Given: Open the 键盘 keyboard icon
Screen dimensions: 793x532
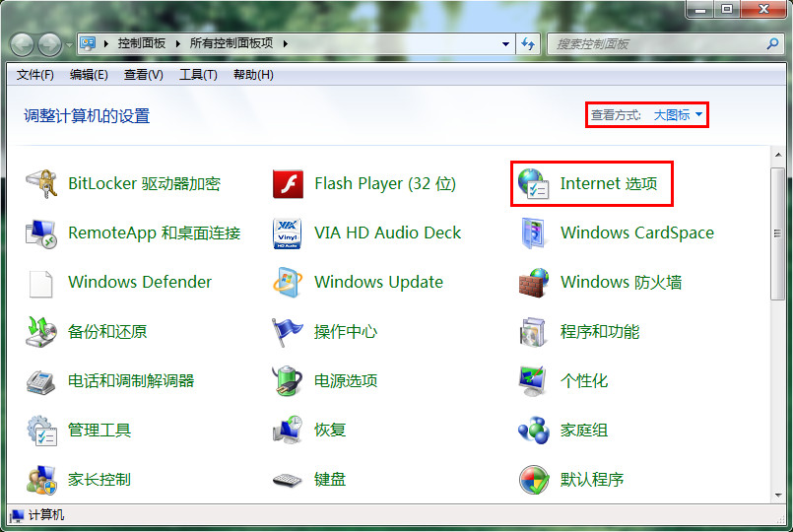Looking at the screenshot, I should click(x=288, y=480).
